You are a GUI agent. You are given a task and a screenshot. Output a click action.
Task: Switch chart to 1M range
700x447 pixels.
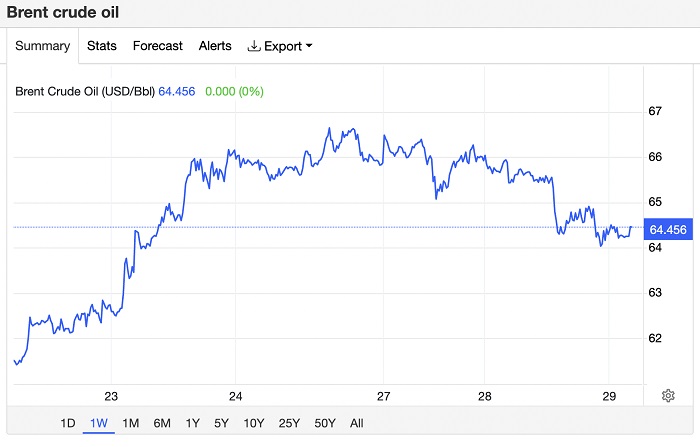pos(130,423)
